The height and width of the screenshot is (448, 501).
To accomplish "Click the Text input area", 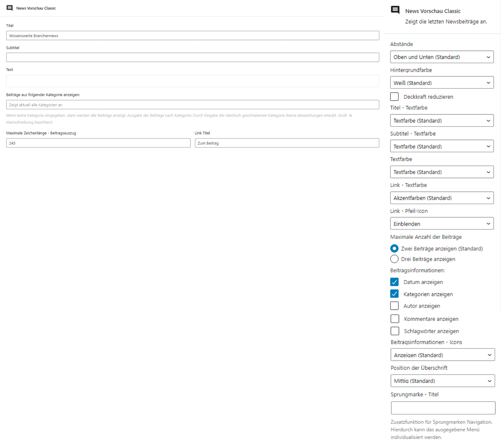I will point(192,81).
